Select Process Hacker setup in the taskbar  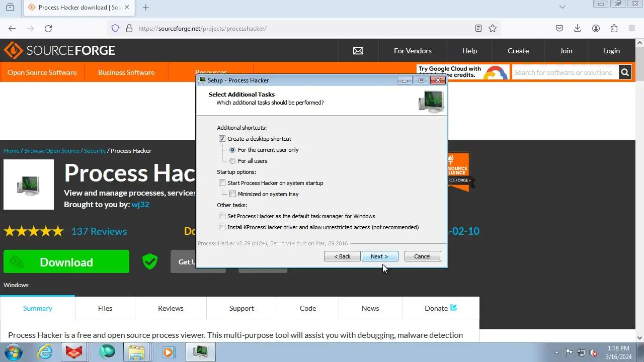pyautogui.click(x=200, y=352)
